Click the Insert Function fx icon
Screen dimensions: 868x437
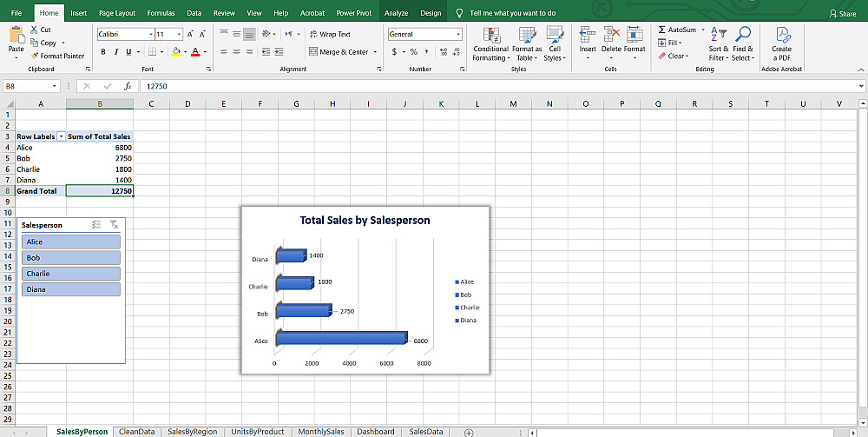pyautogui.click(x=128, y=86)
